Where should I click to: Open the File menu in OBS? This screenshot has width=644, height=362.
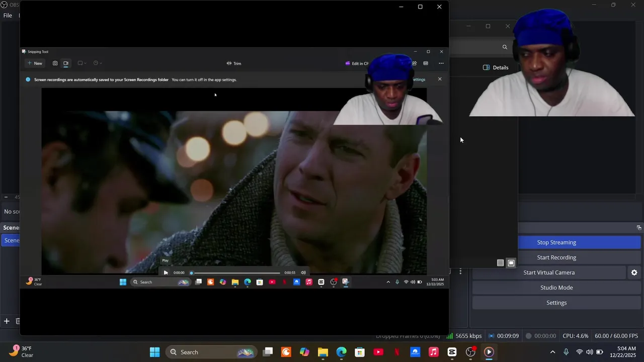click(8, 16)
